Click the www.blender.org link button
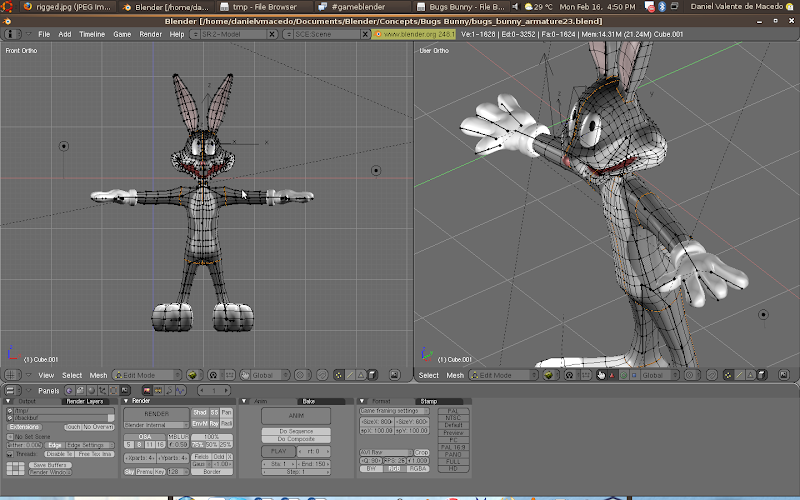Viewport: 800px width, 500px height. 414,34
